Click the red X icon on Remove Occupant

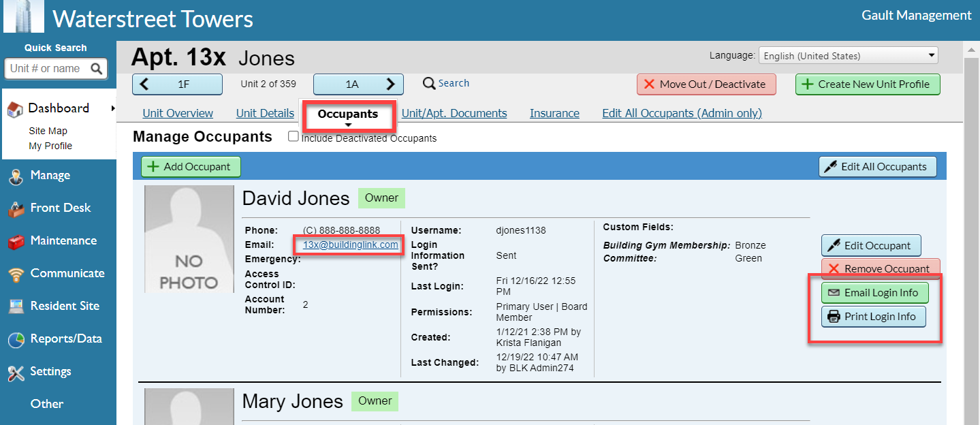coord(834,269)
